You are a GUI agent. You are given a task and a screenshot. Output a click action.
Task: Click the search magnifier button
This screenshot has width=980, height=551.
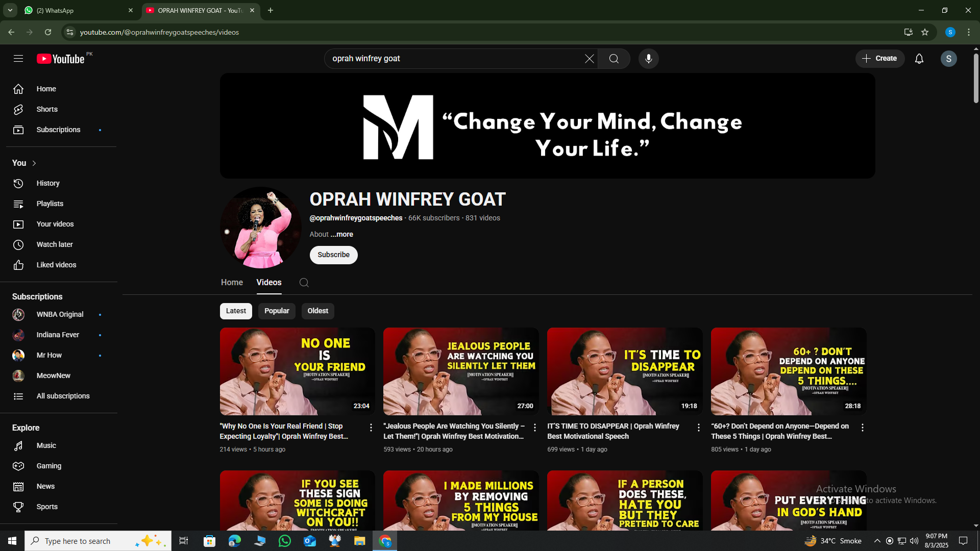click(614, 59)
